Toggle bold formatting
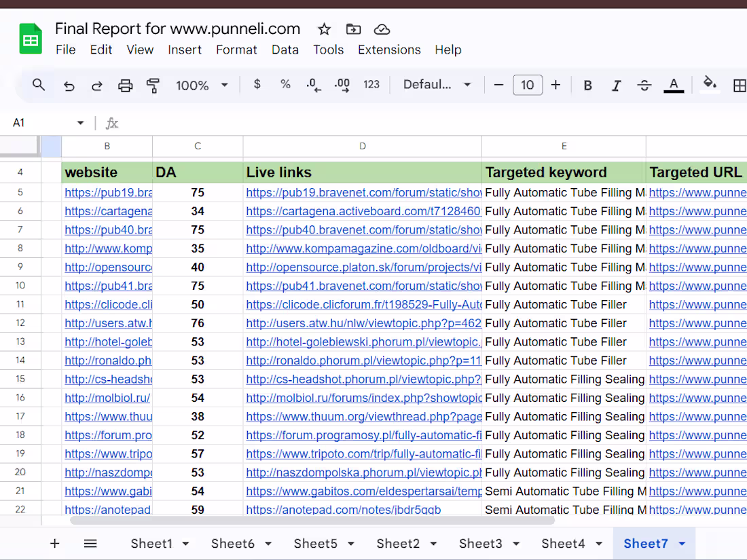 click(x=588, y=85)
